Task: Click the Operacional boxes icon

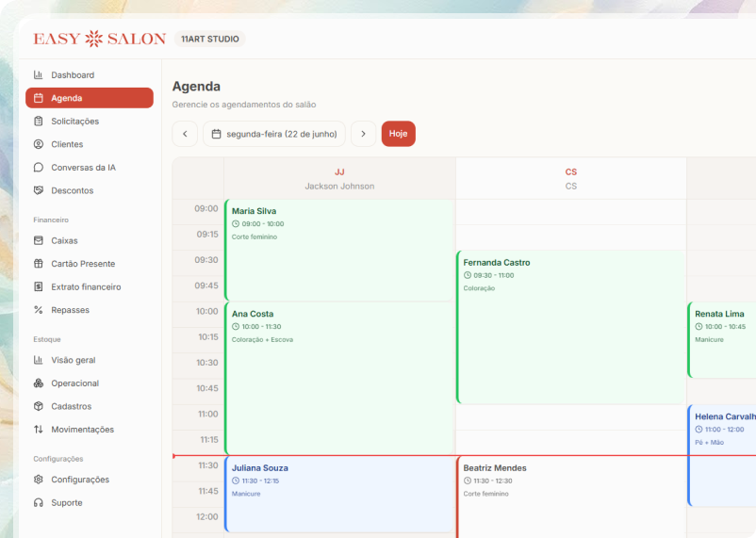Action: pyautogui.click(x=38, y=383)
